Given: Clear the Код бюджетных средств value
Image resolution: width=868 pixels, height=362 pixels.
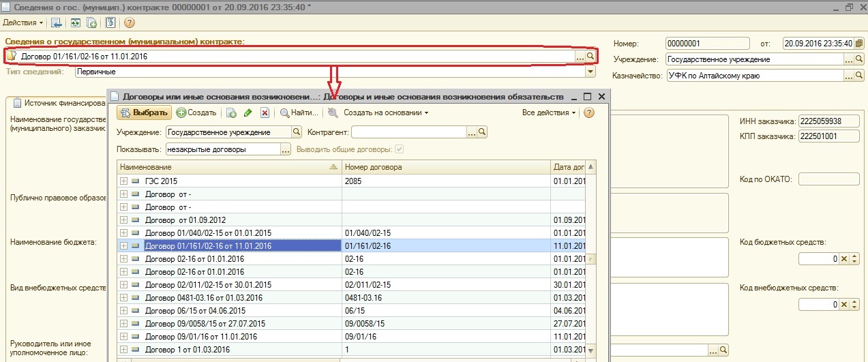Looking at the screenshot, I should pyautogui.click(x=843, y=259).
